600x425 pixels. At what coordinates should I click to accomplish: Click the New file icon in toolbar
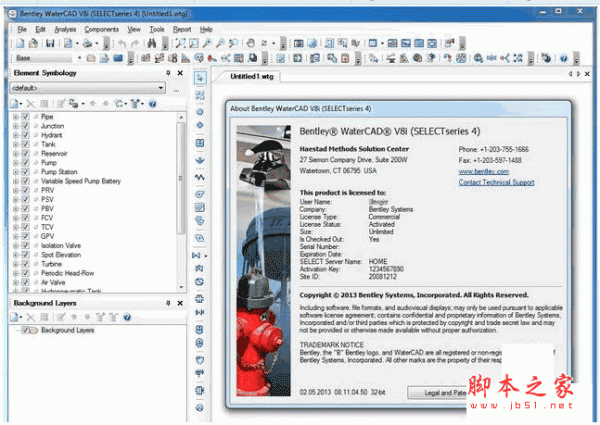click(x=20, y=43)
